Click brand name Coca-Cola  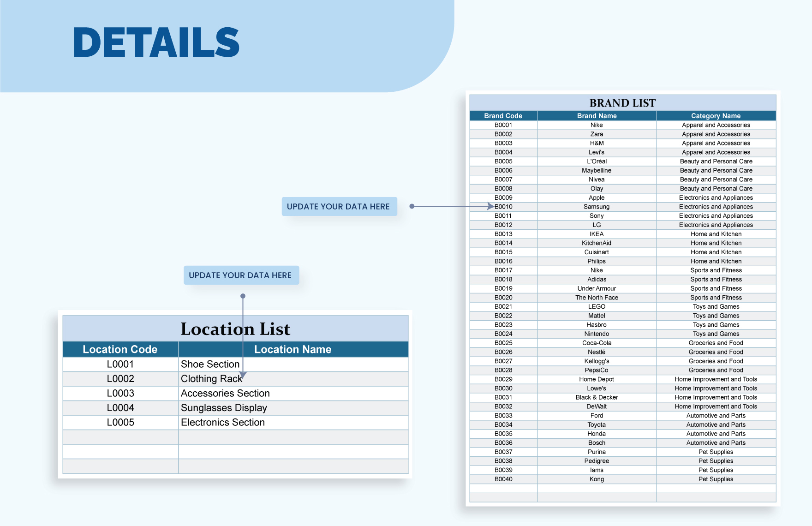(597, 343)
